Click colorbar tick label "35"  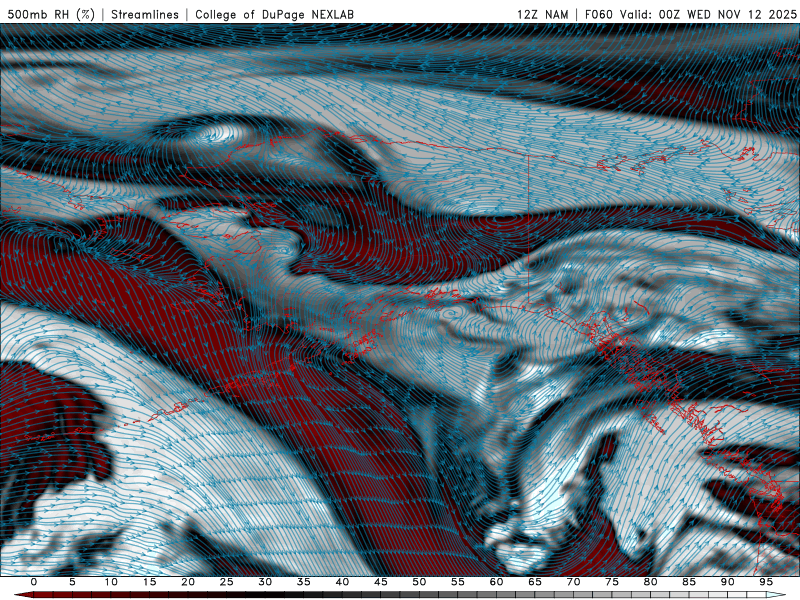click(x=304, y=582)
